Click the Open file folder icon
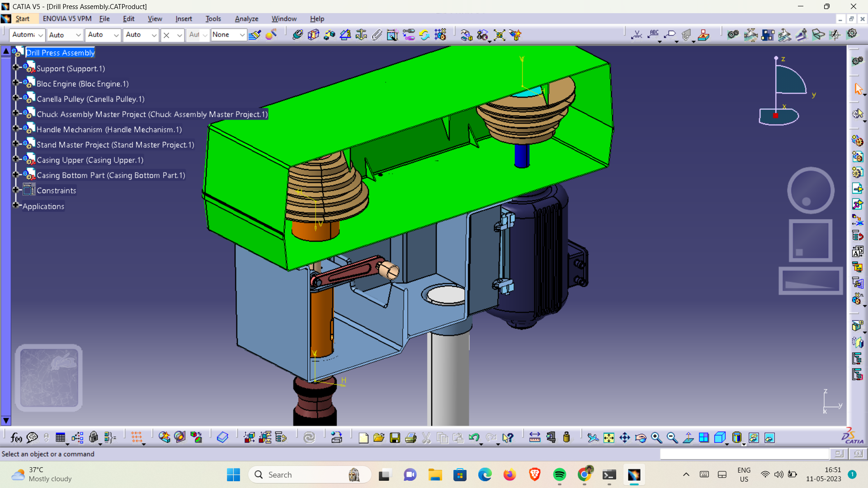868x488 pixels. [x=379, y=437]
